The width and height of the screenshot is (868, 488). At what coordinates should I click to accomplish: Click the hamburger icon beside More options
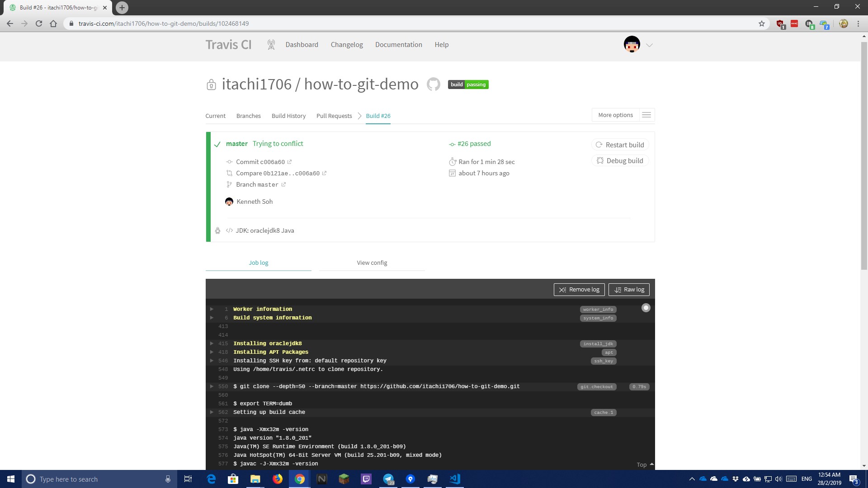pyautogui.click(x=646, y=115)
